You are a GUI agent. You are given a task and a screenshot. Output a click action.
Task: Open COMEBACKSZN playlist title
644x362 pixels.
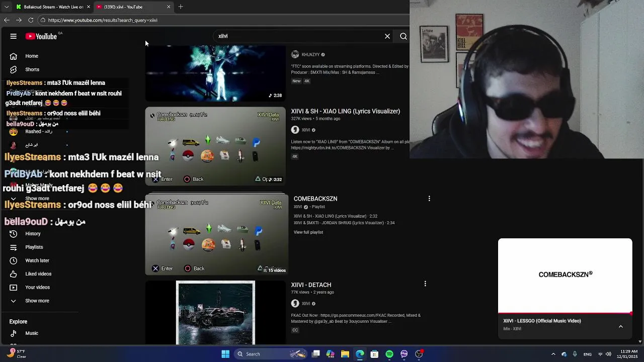(x=315, y=199)
